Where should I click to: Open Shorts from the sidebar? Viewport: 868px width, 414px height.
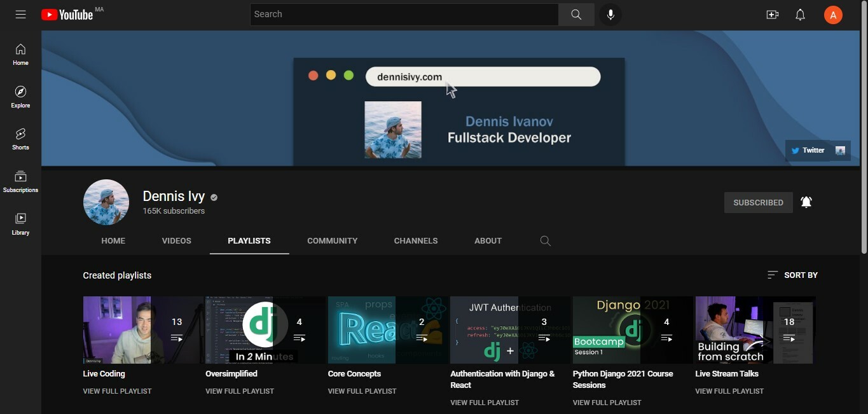(20, 139)
